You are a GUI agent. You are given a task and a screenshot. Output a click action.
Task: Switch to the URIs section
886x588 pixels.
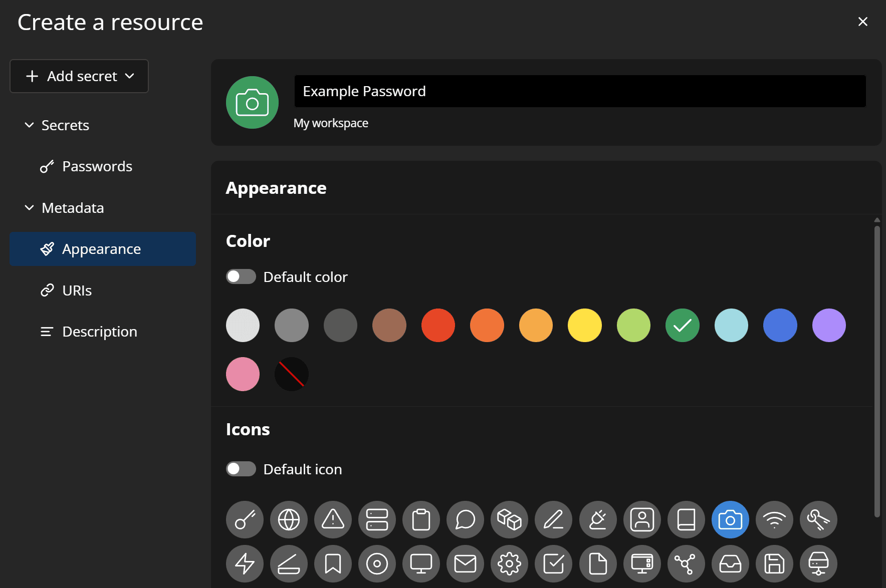coord(76,290)
